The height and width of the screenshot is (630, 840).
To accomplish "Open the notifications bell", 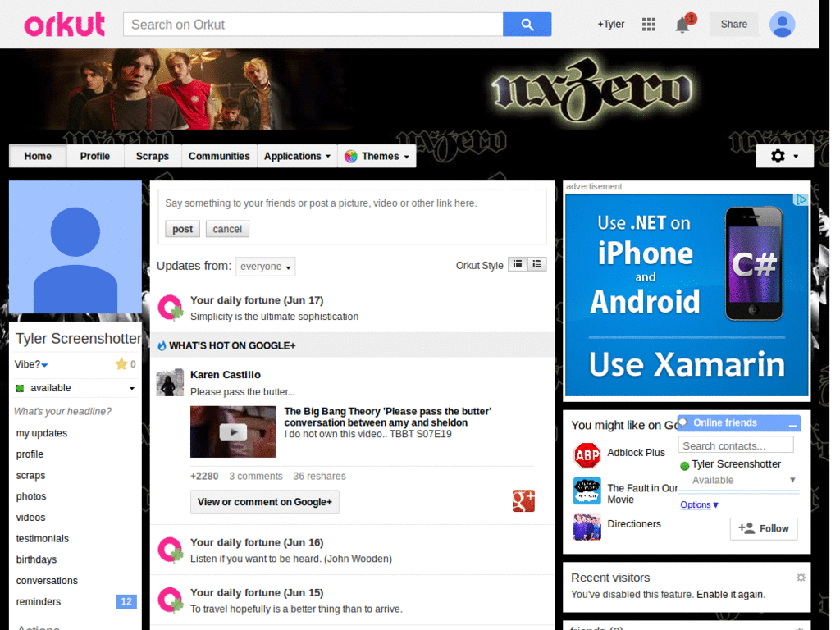I will click(x=682, y=25).
